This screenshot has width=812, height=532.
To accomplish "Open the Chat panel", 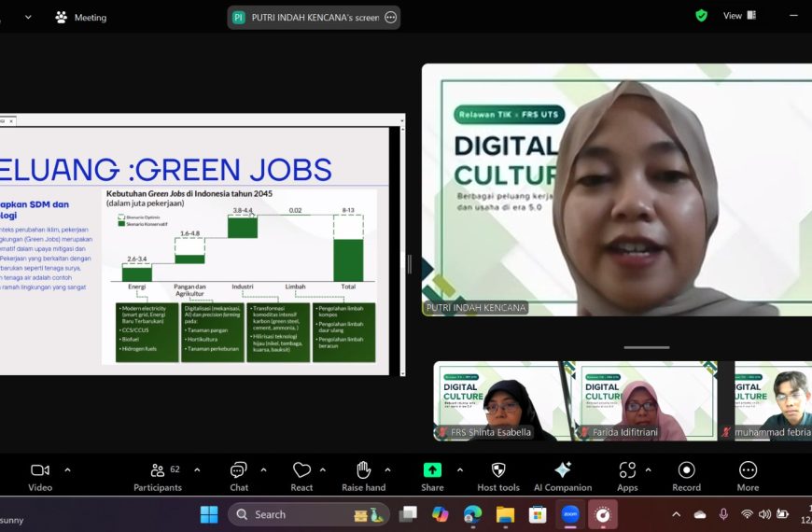I will 239,476.
